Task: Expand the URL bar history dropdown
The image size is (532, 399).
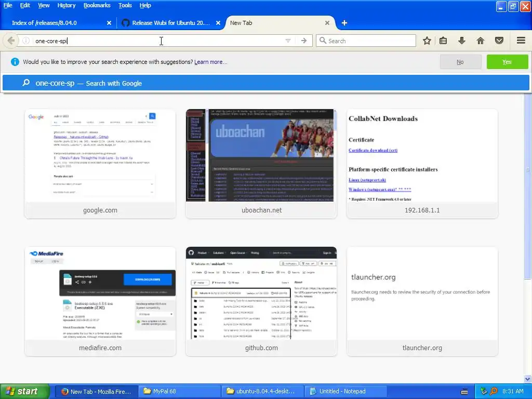Action: (x=288, y=41)
